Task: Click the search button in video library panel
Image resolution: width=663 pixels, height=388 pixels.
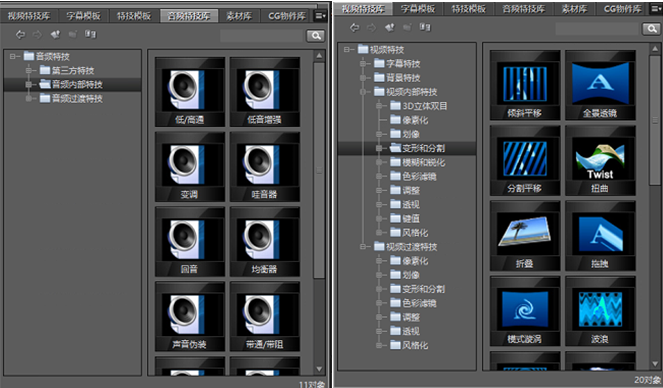Action: (651, 29)
